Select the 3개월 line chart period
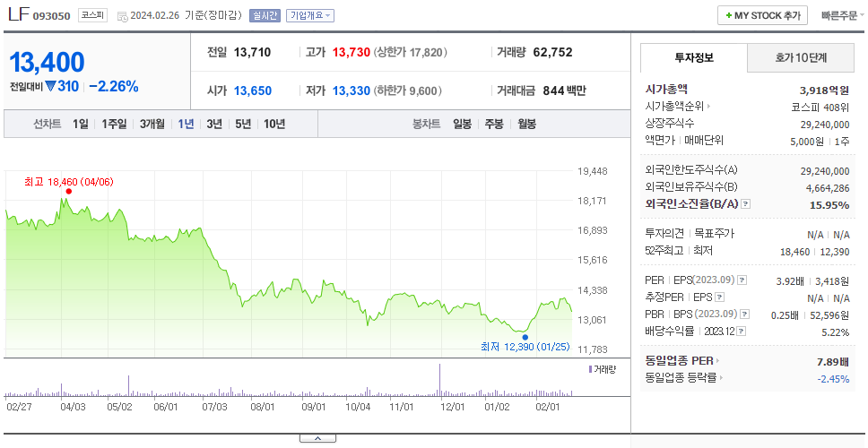Viewport: 868px width, 448px height. (152, 124)
